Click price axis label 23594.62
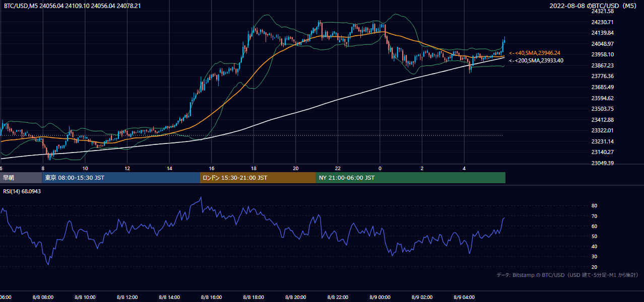 coord(603,98)
